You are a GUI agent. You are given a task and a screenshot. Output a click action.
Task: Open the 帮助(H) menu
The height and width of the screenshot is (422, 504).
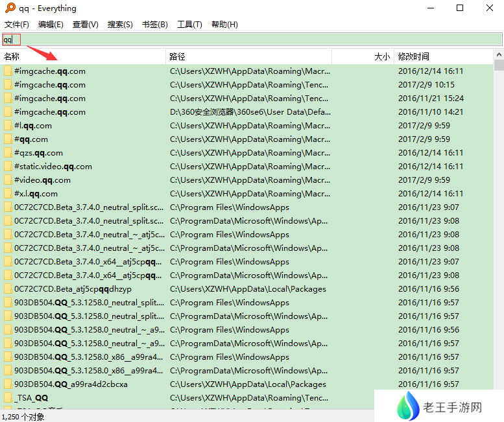click(x=224, y=25)
